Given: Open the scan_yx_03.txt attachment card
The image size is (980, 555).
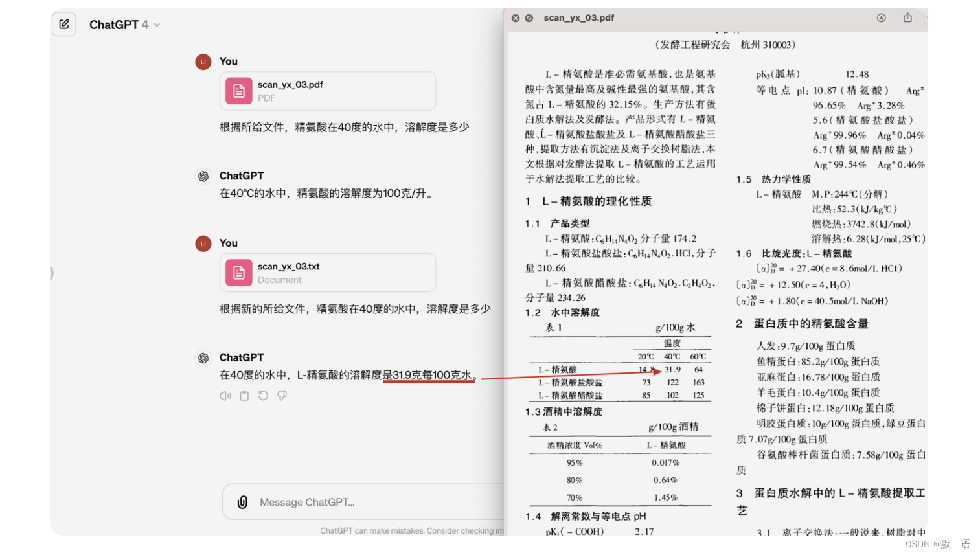Looking at the screenshot, I should 328,273.
